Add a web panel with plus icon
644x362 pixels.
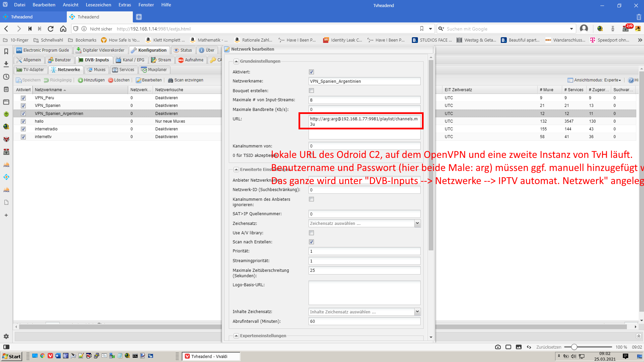click(6, 215)
